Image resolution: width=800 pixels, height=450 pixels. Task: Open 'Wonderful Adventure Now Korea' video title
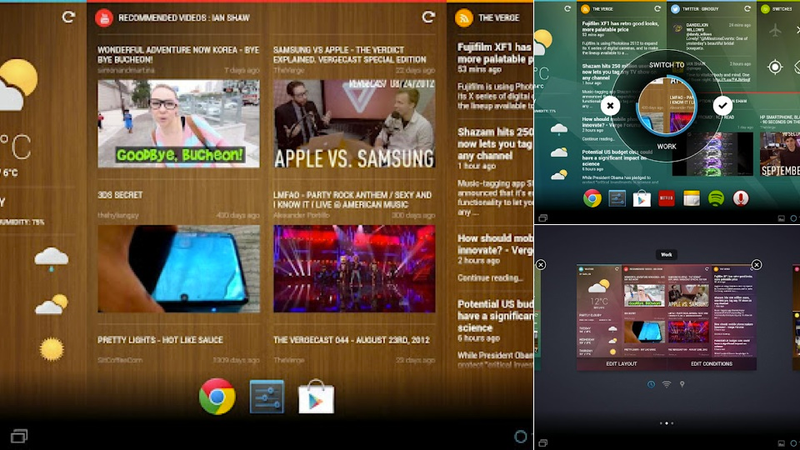(x=178, y=55)
